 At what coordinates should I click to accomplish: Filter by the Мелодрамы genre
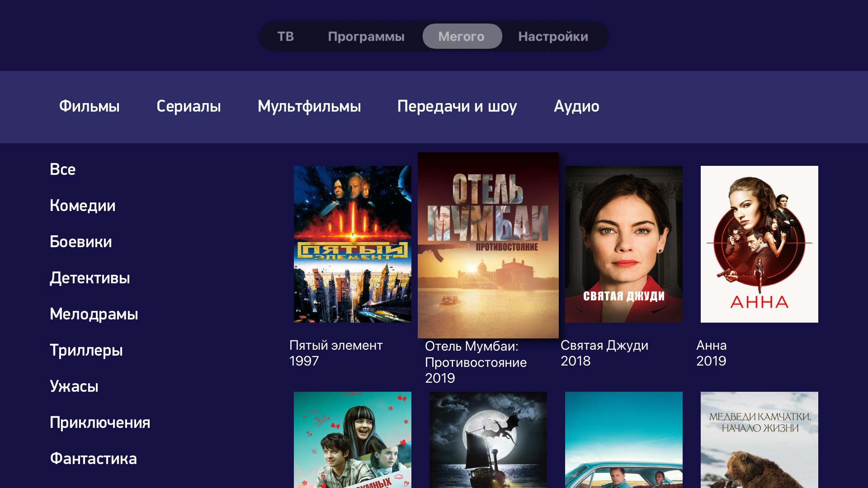(x=94, y=314)
